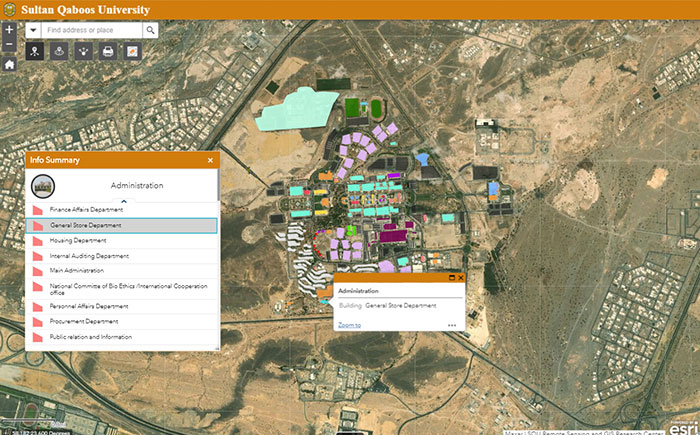Return map to default home extent
700x435 pixels.
coord(9,64)
